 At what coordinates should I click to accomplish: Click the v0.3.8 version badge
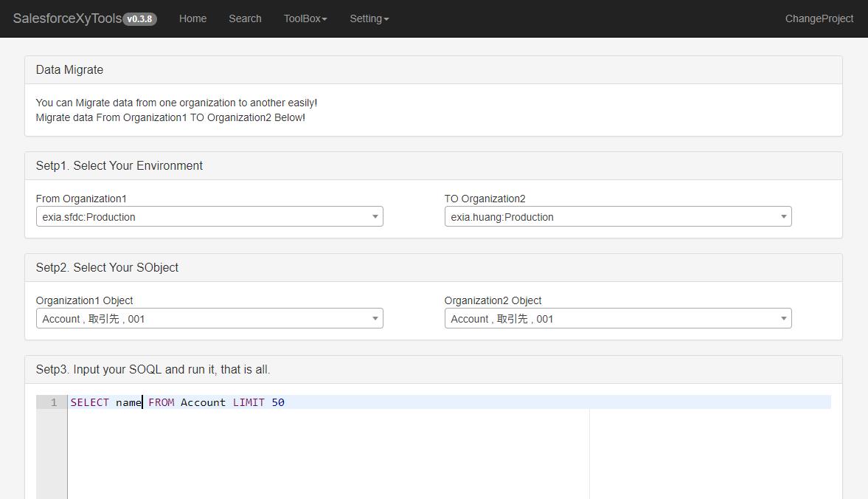(139, 19)
